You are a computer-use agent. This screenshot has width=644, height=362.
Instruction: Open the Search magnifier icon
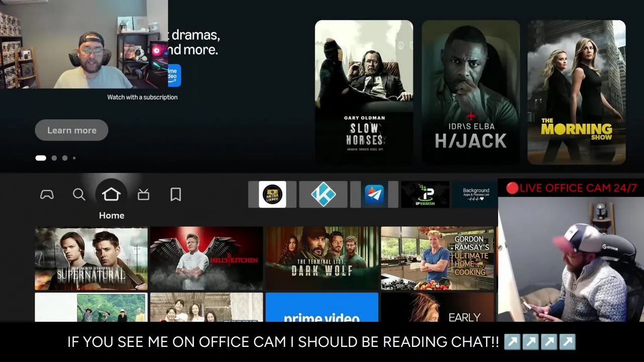coord(79,195)
